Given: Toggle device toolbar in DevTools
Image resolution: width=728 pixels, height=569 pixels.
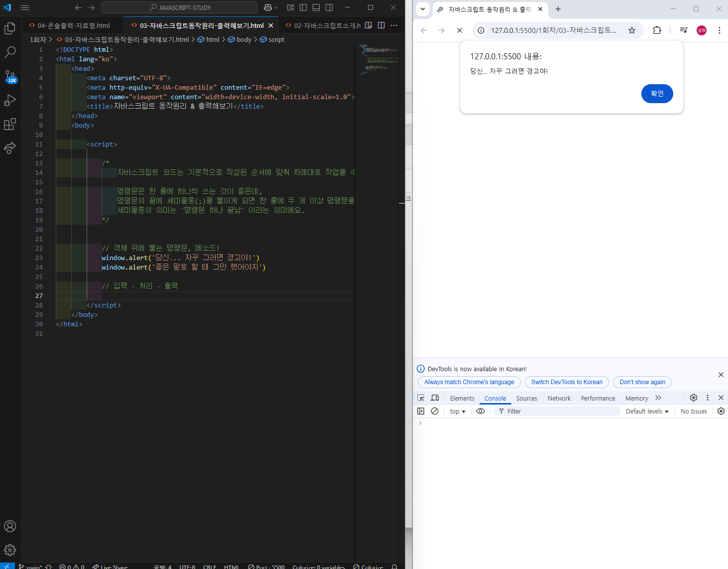Looking at the screenshot, I should tap(435, 398).
